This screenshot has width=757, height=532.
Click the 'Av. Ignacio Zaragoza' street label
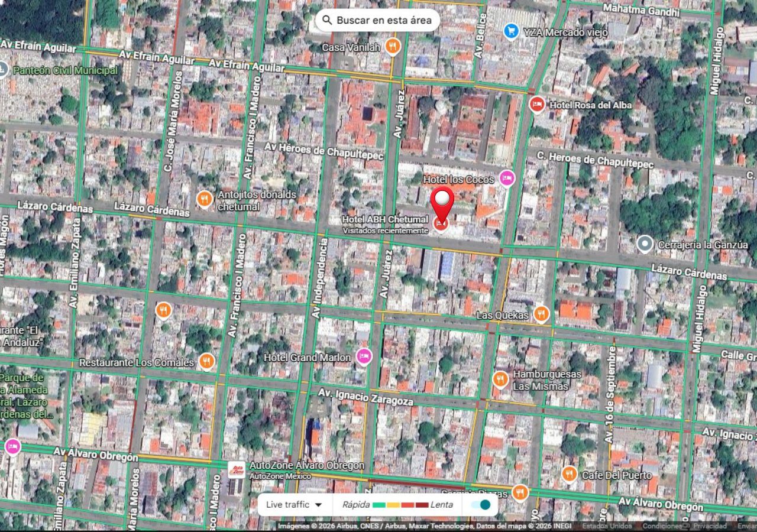point(365,396)
